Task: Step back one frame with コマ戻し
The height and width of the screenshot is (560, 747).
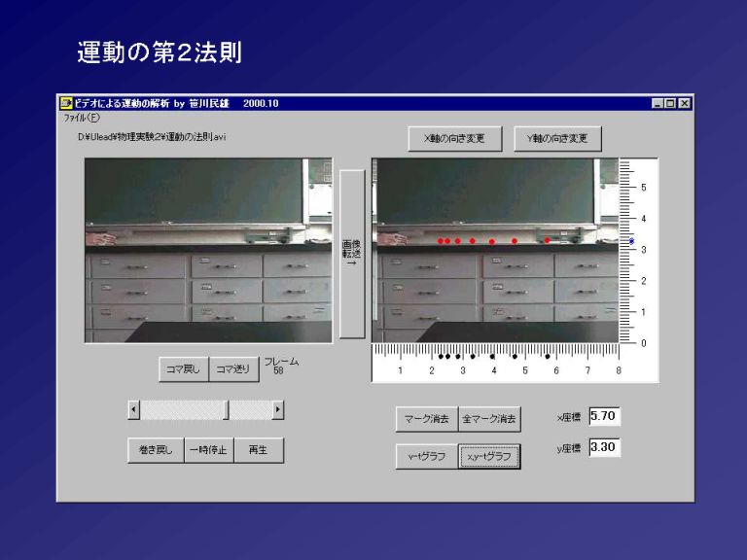Action: [184, 369]
